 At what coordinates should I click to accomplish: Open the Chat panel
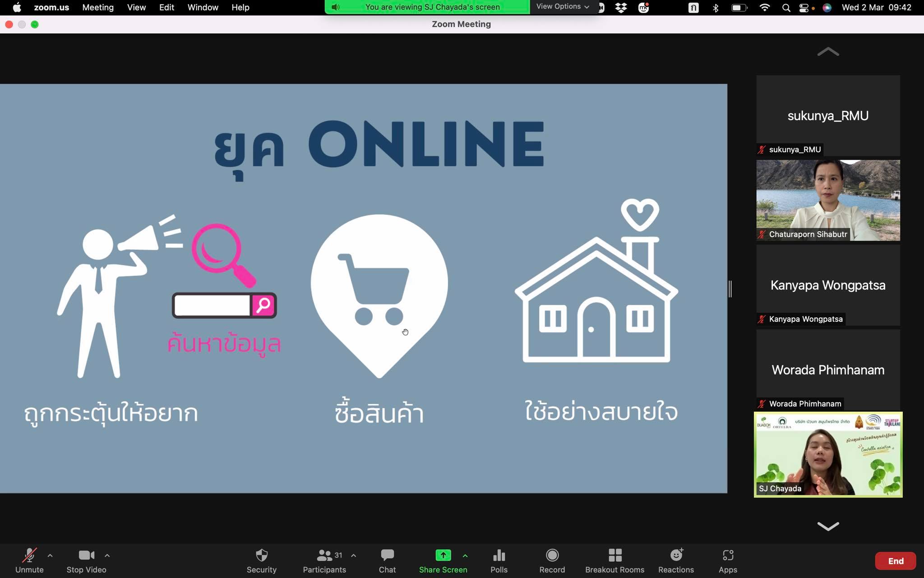tap(387, 555)
